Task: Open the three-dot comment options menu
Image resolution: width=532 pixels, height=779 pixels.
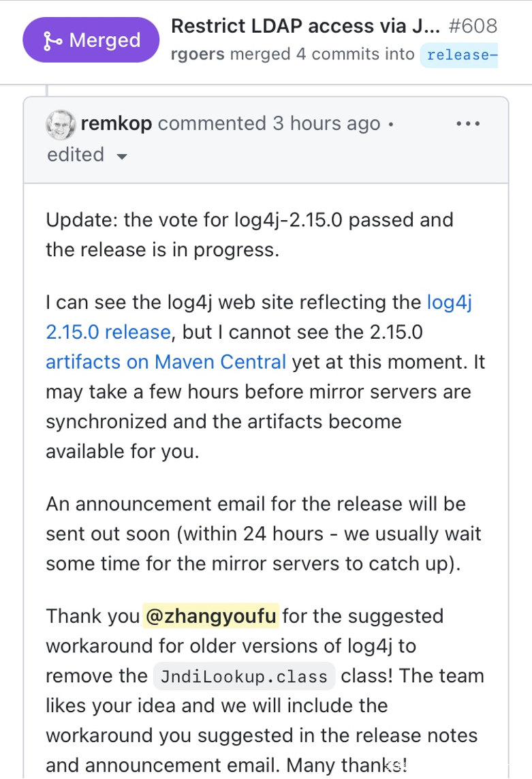Action: tap(468, 124)
